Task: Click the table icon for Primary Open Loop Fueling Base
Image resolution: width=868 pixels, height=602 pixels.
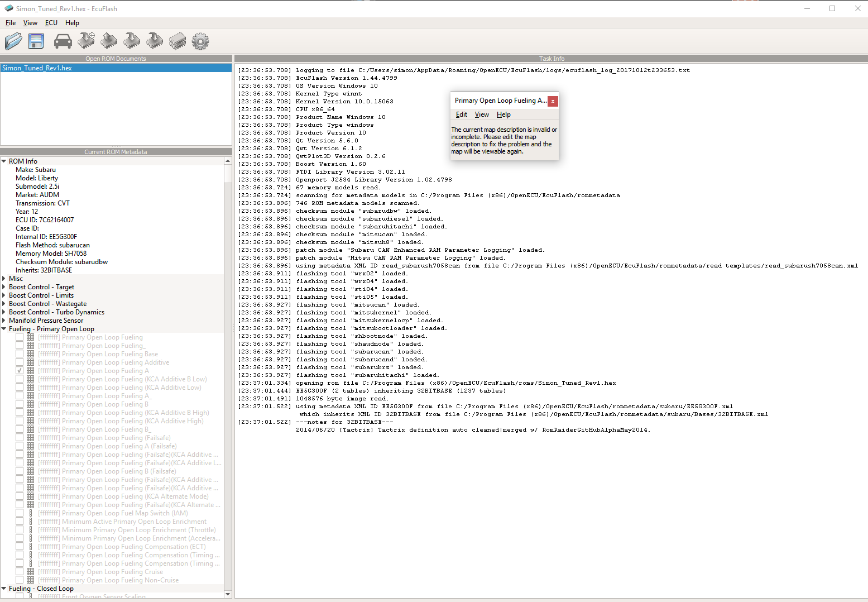Action: click(31, 354)
